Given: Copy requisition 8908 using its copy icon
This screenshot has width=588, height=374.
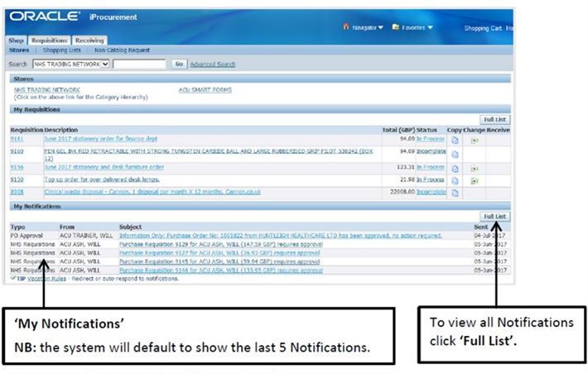Looking at the screenshot, I should pyautogui.click(x=455, y=193).
